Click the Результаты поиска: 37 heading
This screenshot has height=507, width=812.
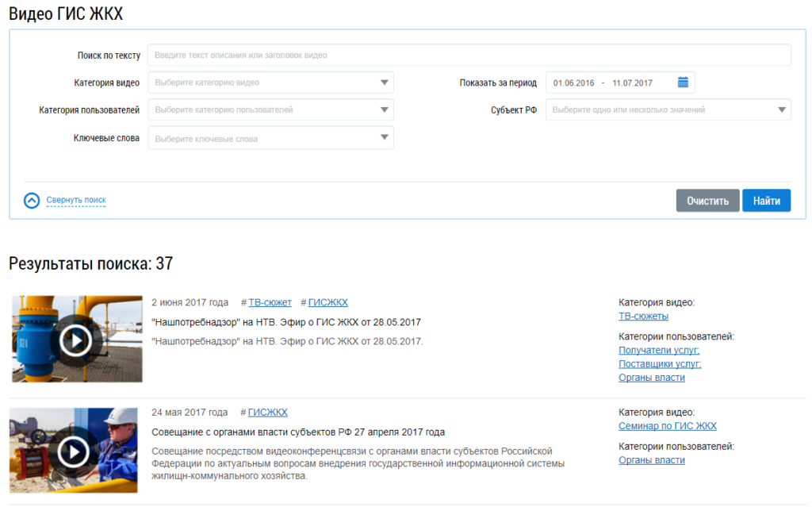coord(90,263)
